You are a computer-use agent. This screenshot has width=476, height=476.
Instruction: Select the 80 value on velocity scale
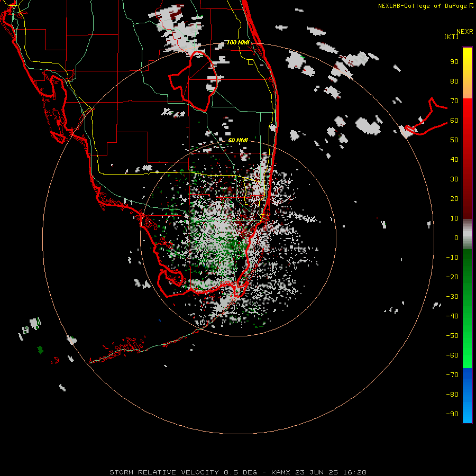[454, 81]
